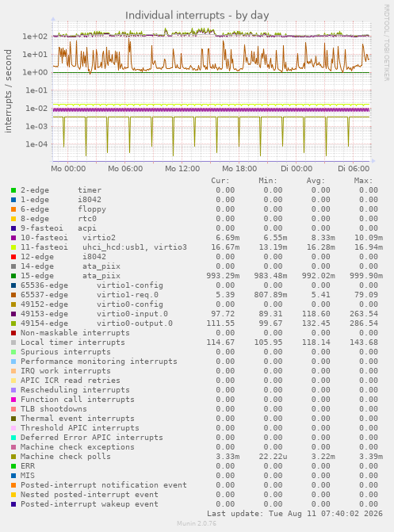The width and height of the screenshot is (394, 532).
Task: Click the olive Machine check polls swatch
Action: pyautogui.click(x=13, y=457)
